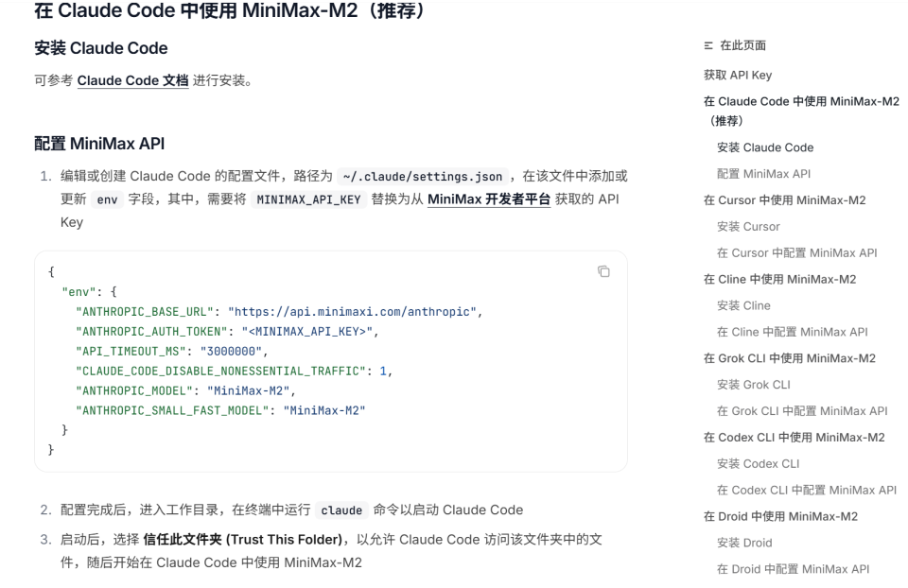Copy the settings.json code block
The image size is (908, 588).
click(x=603, y=271)
